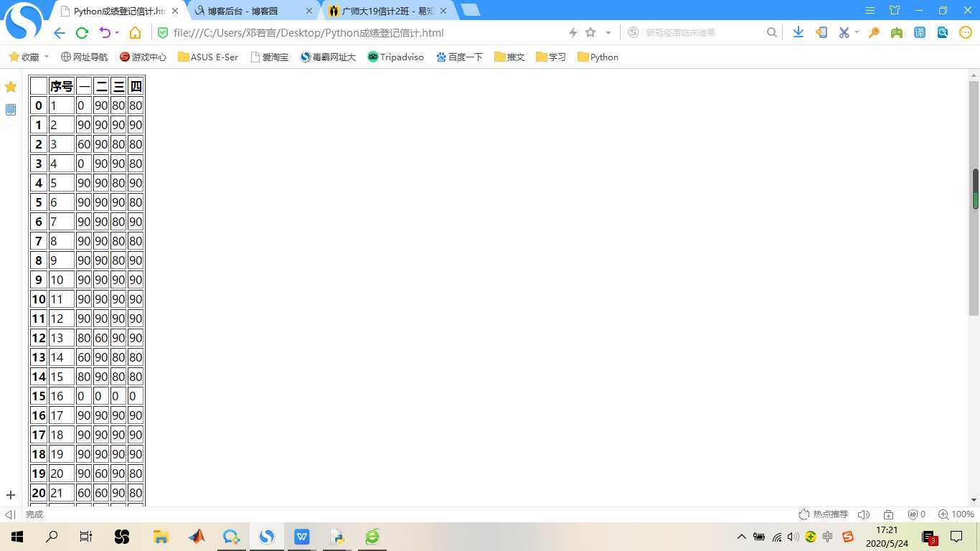Toggle sidebar with bottom-left arrow icon

point(10,514)
